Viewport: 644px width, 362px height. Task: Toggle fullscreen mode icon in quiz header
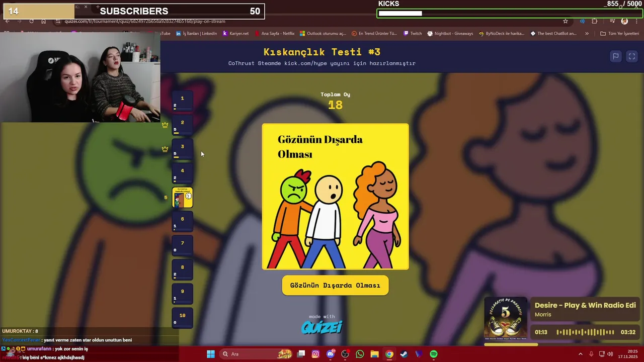click(632, 56)
